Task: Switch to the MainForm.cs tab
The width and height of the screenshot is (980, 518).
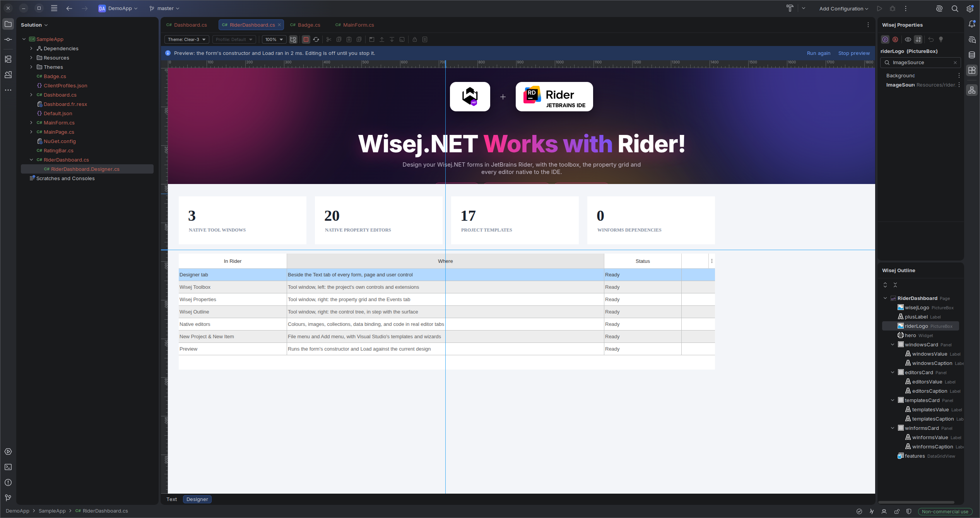Action: click(355, 25)
